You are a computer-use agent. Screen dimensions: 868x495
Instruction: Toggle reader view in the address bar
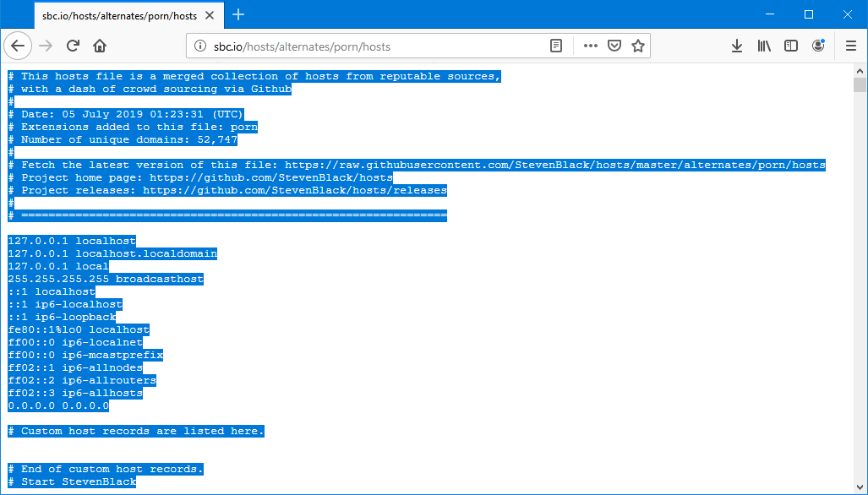[556, 46]
